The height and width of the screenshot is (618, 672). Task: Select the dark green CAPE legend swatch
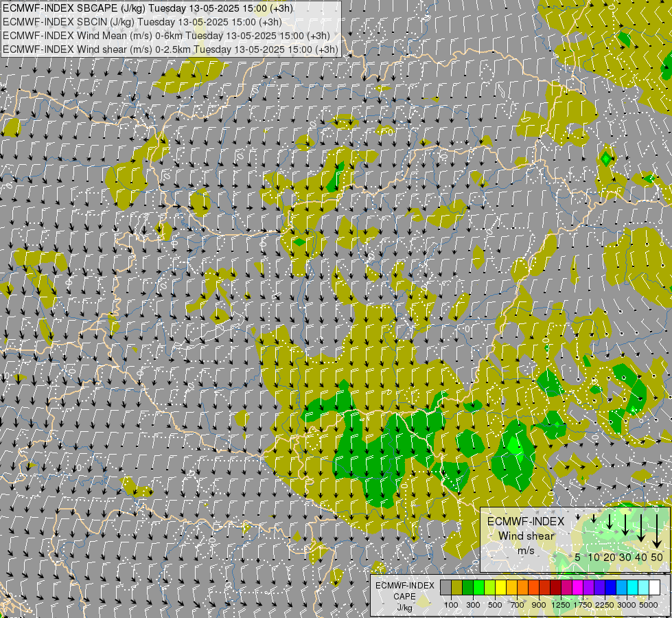coord(468,588)
